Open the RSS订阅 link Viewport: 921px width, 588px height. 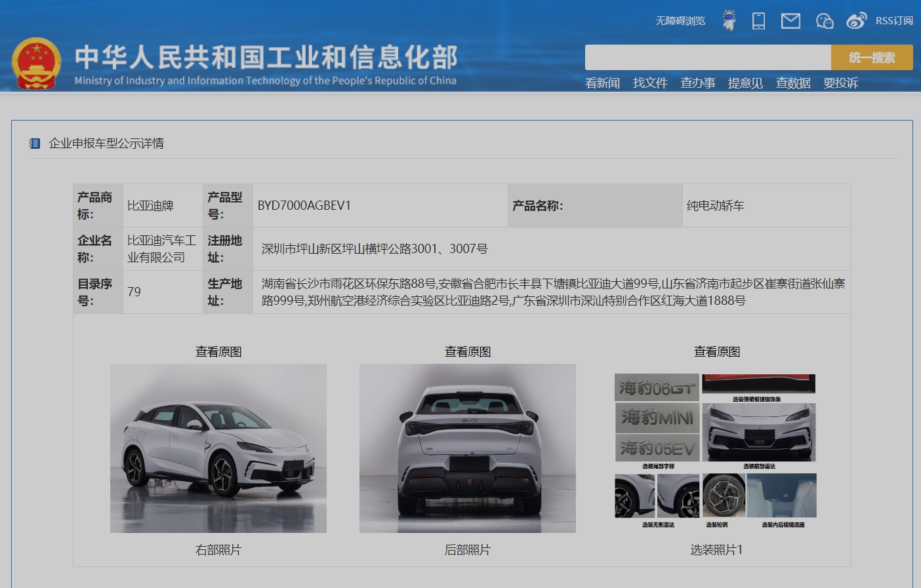tap(894, 21)
